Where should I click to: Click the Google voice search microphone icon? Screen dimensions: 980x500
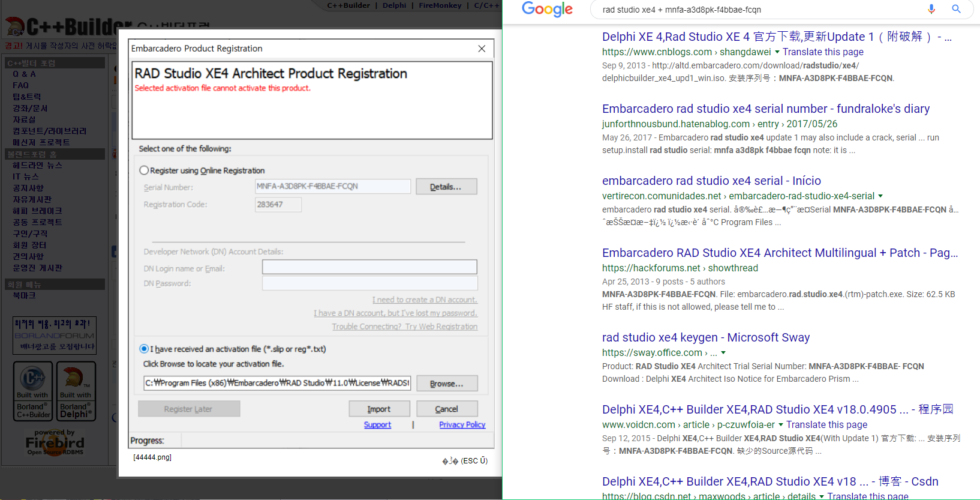click(931, 9)
